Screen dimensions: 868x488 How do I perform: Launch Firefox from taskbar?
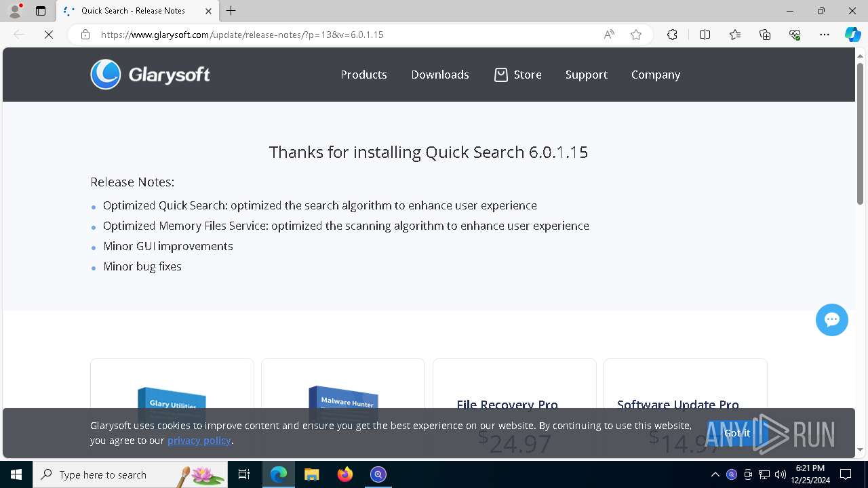[x=345, y=474]
